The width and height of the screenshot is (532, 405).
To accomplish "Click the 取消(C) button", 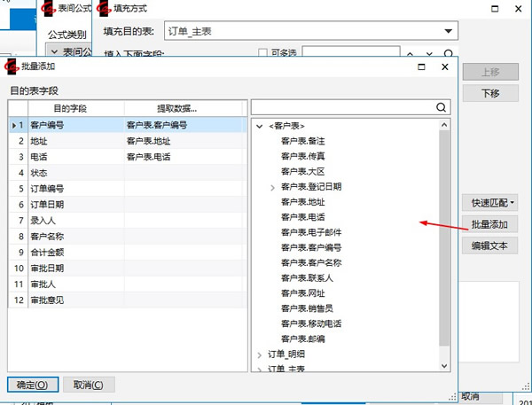I will click(89, 385).
